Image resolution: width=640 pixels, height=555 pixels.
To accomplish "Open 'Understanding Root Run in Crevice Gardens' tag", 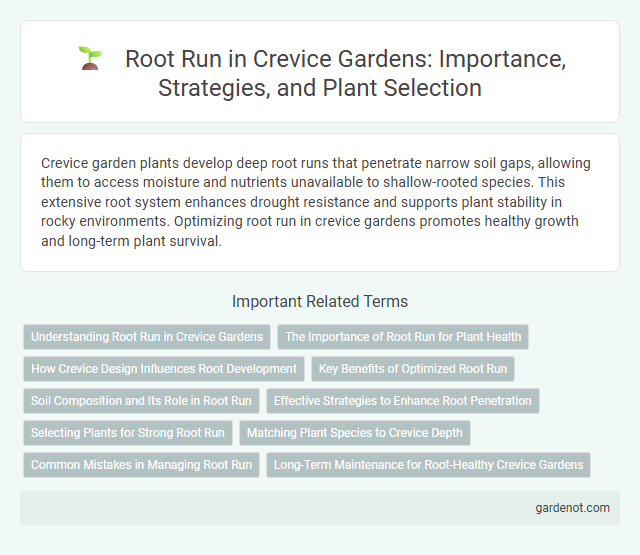I will click(x=147, y=337).
